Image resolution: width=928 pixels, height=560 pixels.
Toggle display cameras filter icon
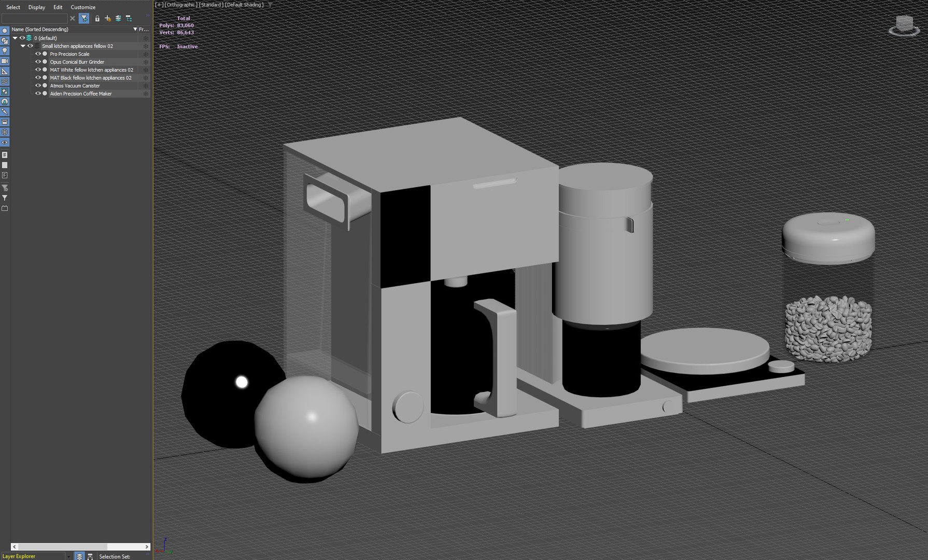tap(5, 61)
